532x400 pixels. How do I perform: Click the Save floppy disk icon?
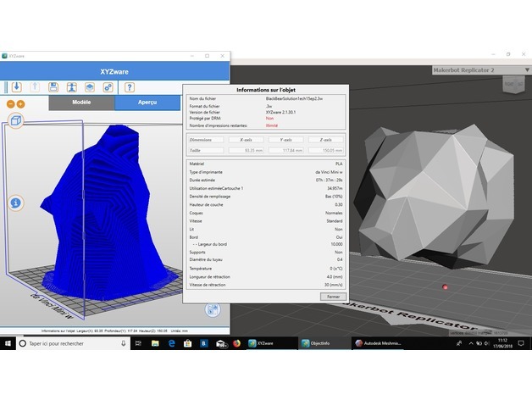coord(53,87)
